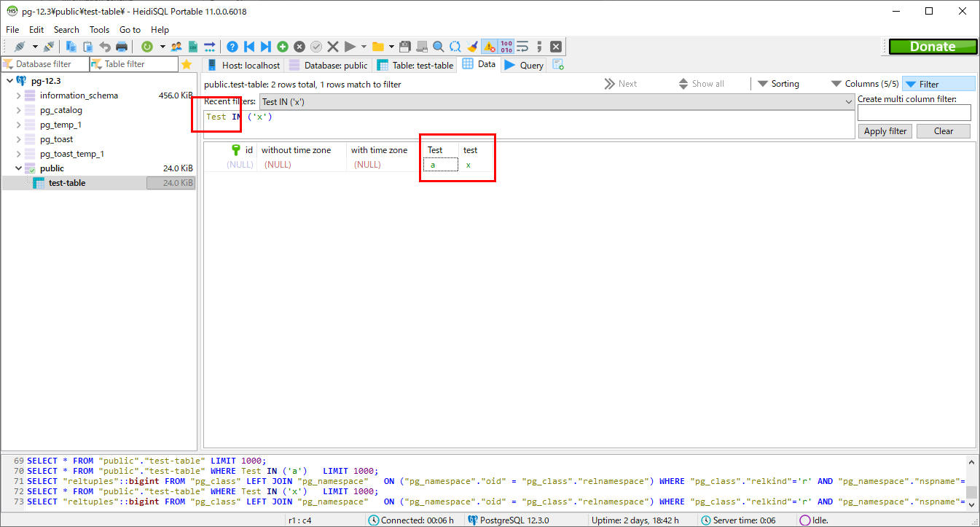This screenshot has width=980, height=527.
Task: Click the print icon in the toolbar
Action: click(120, 46)
